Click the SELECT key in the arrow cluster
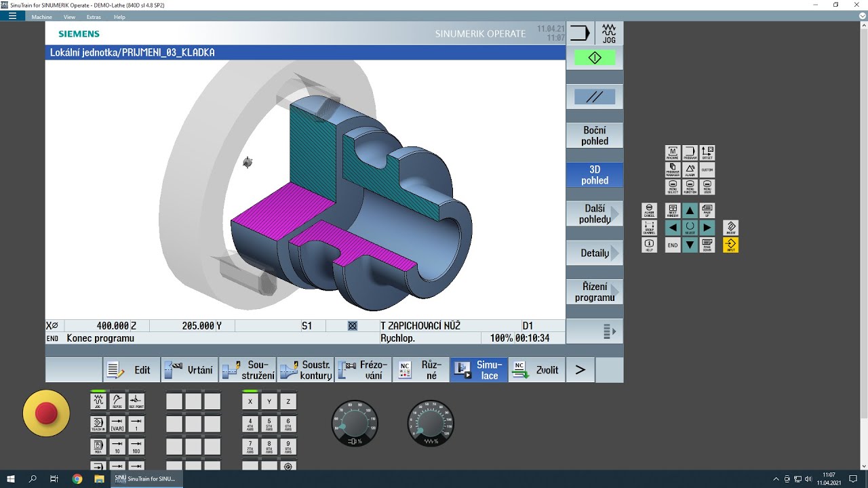 (690, 227)
